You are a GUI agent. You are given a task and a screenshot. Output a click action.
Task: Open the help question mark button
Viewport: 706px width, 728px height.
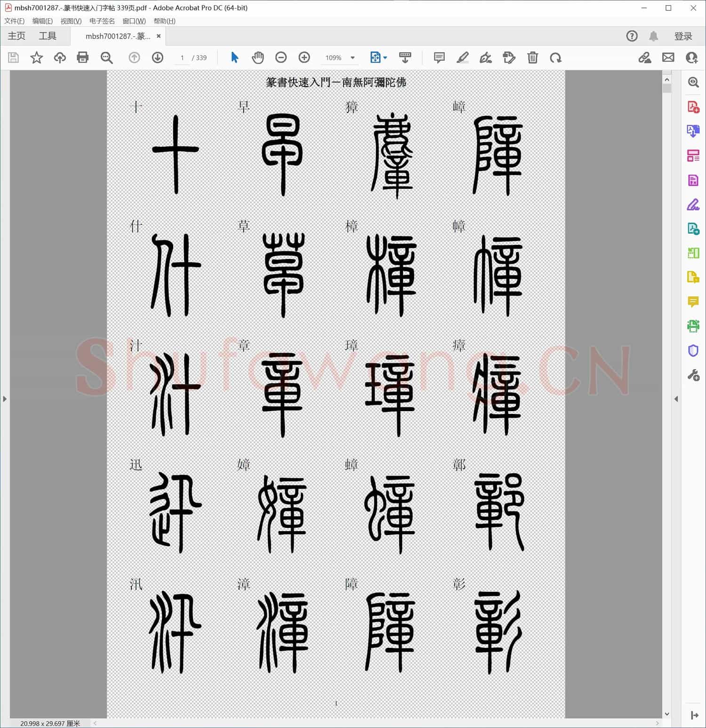pos(632,36)
